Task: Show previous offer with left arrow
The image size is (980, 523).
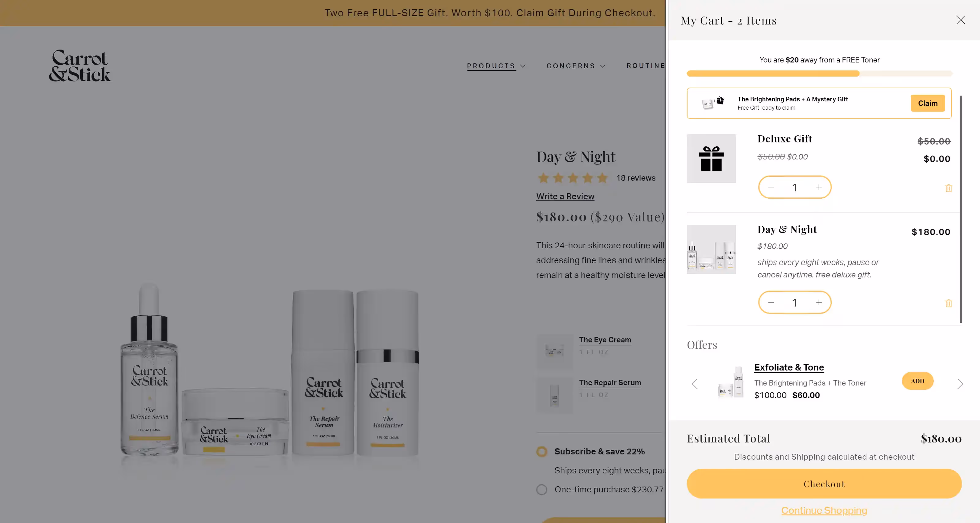Action: [x=694, y=384]
